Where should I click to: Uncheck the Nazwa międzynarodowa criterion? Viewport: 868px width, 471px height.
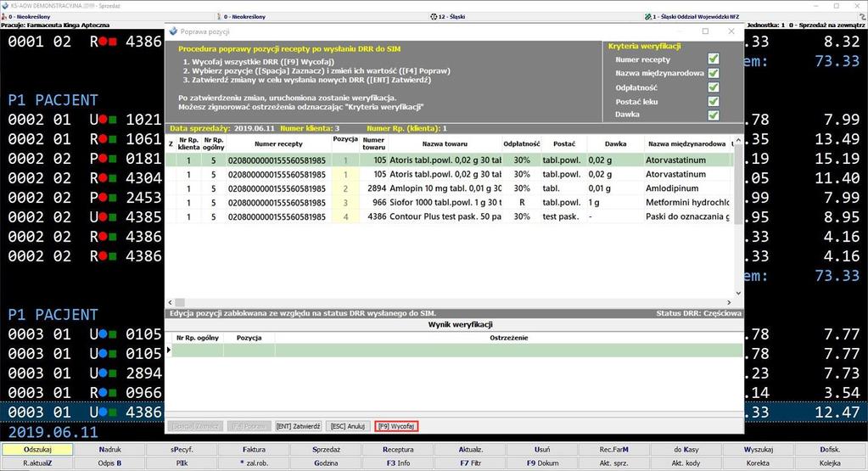click(713, 73)
